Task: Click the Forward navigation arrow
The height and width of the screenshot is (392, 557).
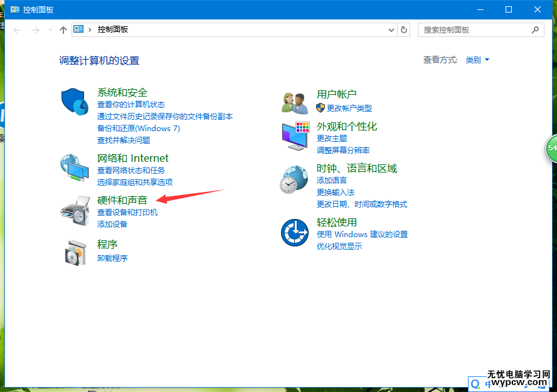Action: tap(35, 30)
